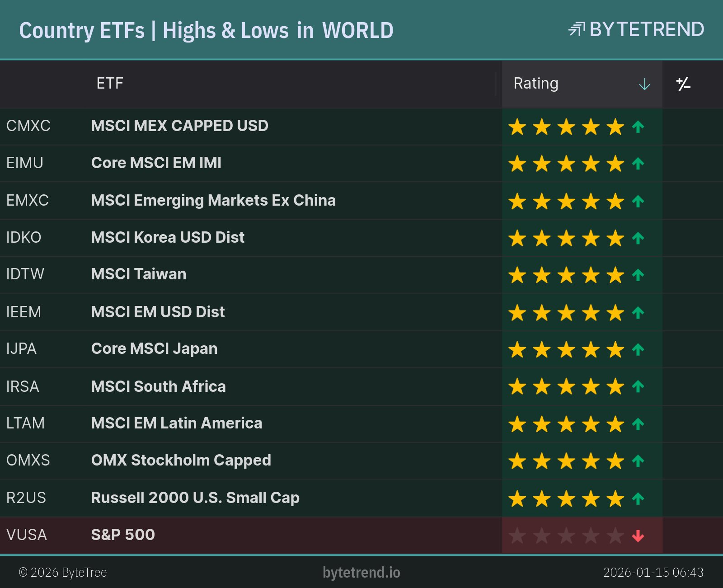Click the ByteTrend logo icon
The image size is (723, 588).
[577, 29]
